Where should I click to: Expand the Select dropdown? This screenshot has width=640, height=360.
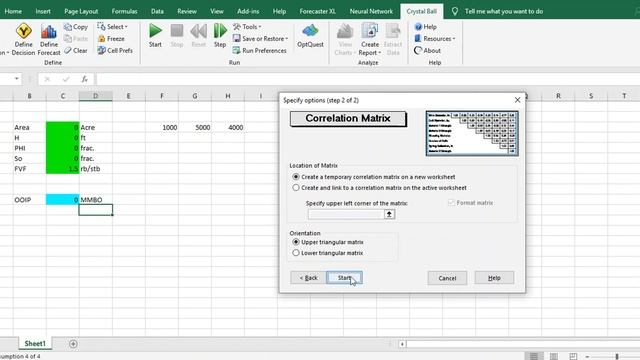pos(112,27)
